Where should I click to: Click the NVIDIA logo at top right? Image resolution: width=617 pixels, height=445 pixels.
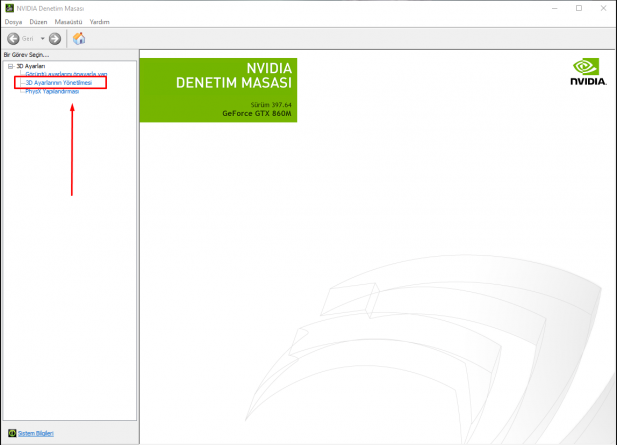588,72
